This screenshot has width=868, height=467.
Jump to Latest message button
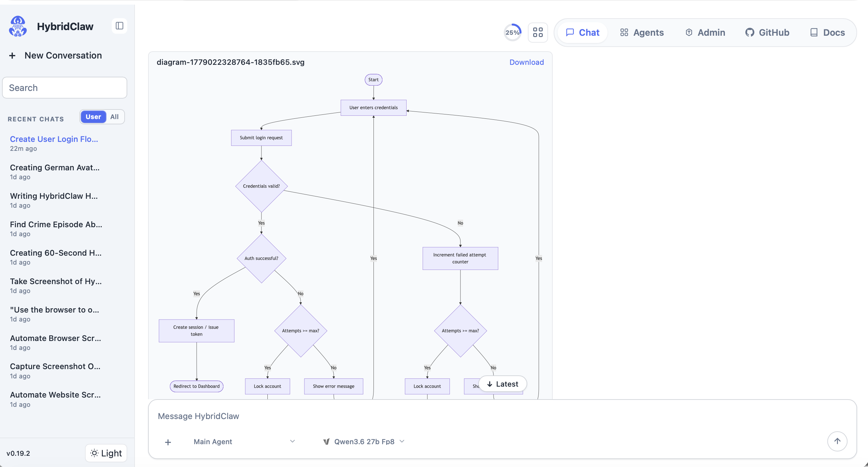tap(502, 384)
